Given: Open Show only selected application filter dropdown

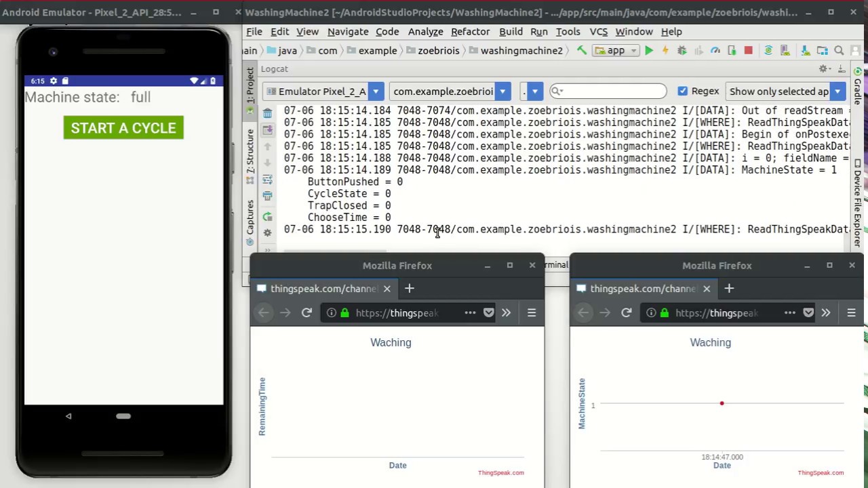Looking at the screenshot, I should 785,91.
